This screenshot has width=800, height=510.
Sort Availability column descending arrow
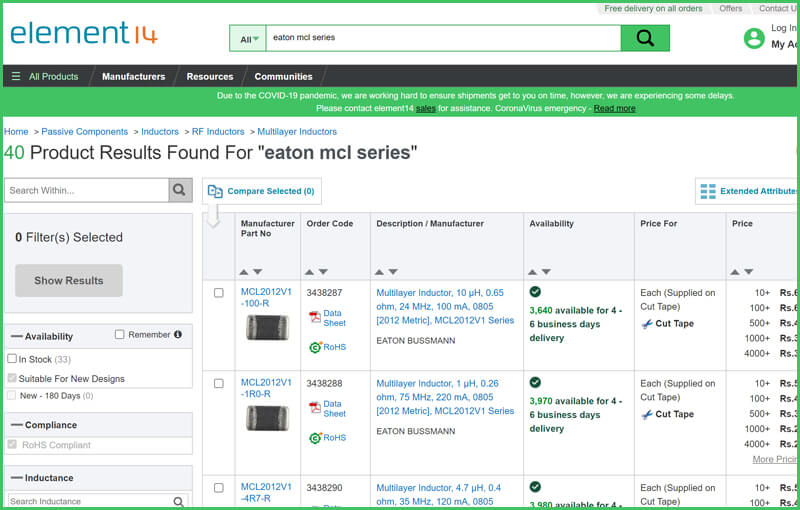[x=546, y=272]
